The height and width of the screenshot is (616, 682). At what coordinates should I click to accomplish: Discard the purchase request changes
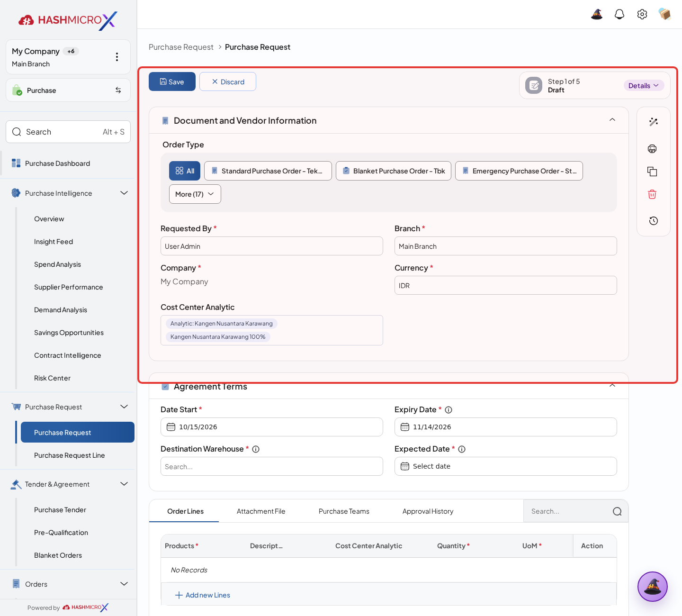click(228, 82)
